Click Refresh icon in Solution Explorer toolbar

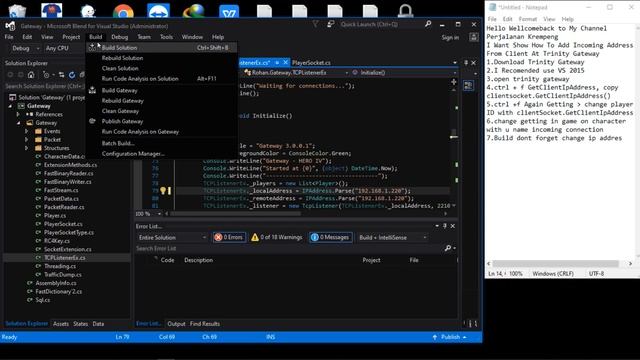click(72, 75)
